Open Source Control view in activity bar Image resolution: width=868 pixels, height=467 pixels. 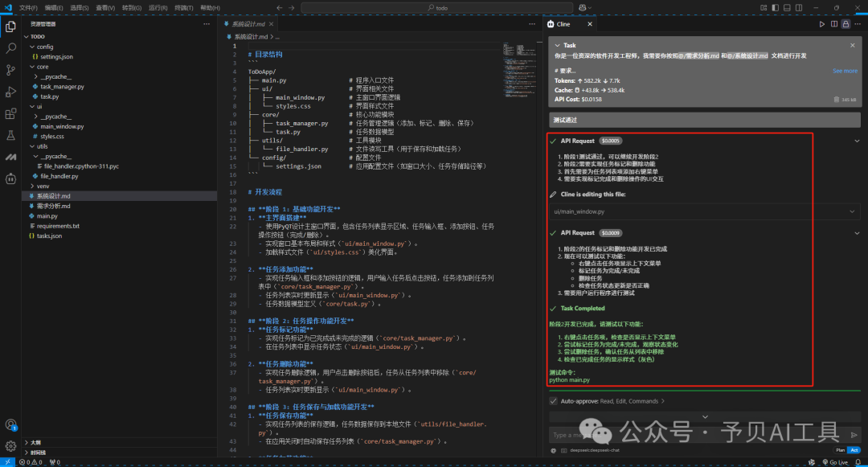pos(10,70)
